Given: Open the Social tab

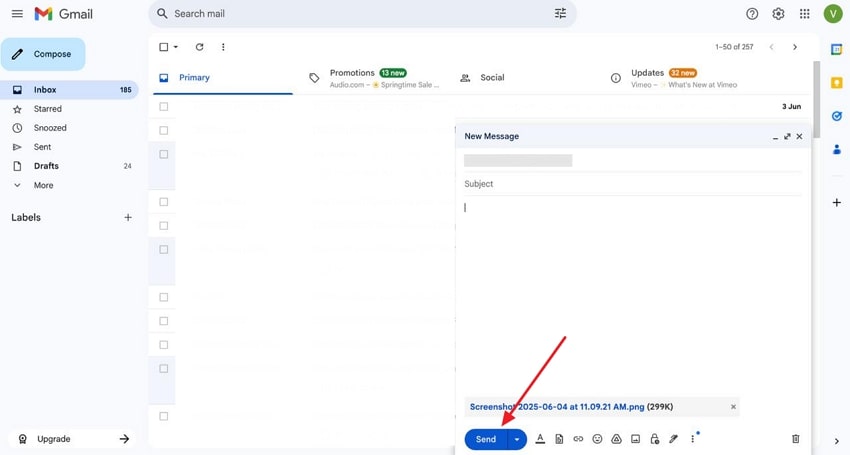Looking at the screenshot, I should (x=492, y=78).
